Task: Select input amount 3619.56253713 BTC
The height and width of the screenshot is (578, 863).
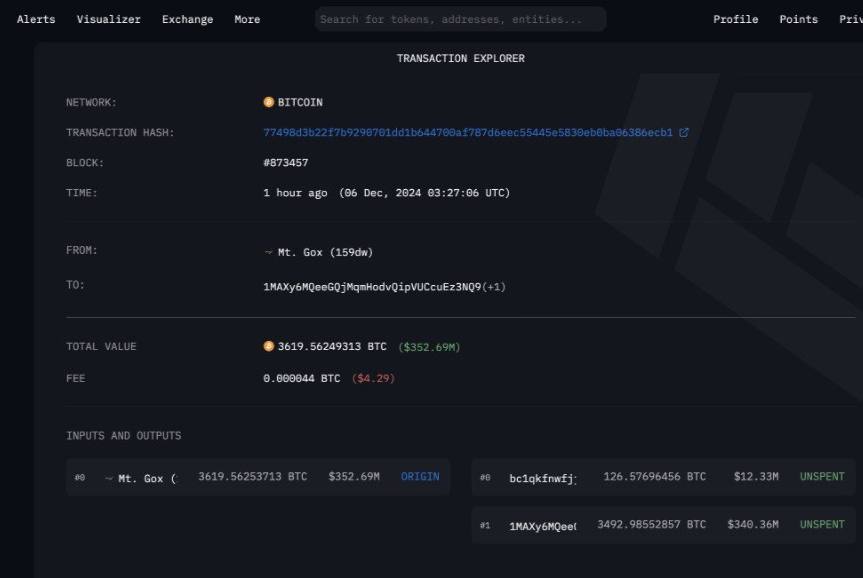Action: click(253, 477)
